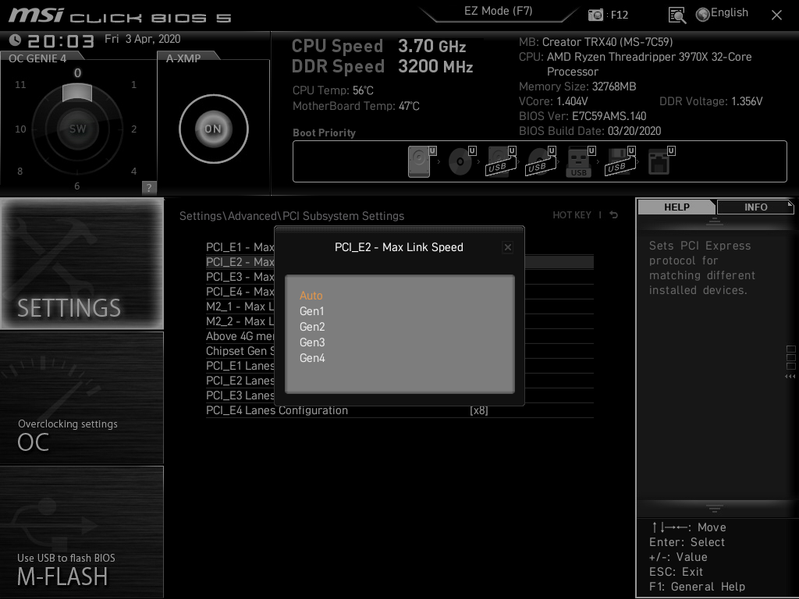799x599 pixels.
Task: Open M-FLASH to flash BIOS
Action: click(82, 532)
